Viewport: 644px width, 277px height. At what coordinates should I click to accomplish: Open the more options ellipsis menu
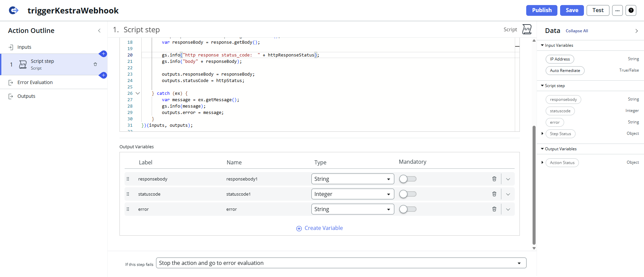[617, 10]
